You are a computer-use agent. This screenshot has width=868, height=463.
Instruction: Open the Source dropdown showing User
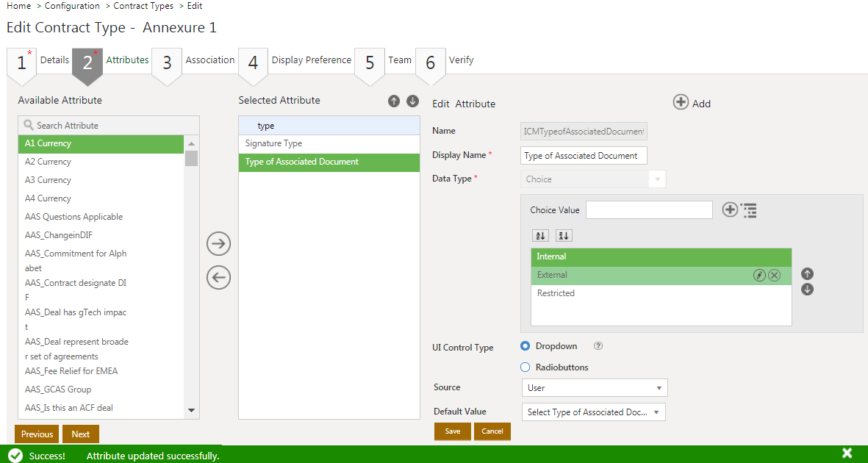click(594, 388)
